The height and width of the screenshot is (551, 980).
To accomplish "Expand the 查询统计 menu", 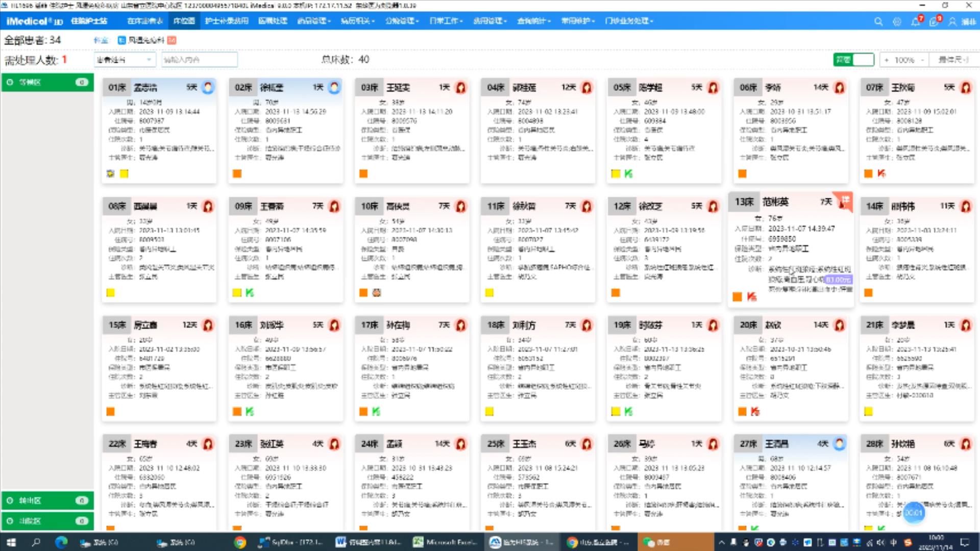I will tap(534, 21).
